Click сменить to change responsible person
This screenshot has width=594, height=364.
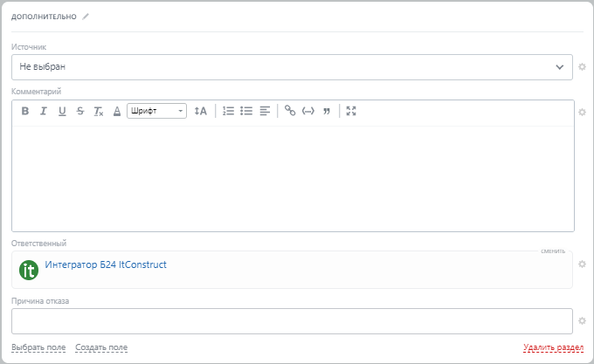click(553, 251)
